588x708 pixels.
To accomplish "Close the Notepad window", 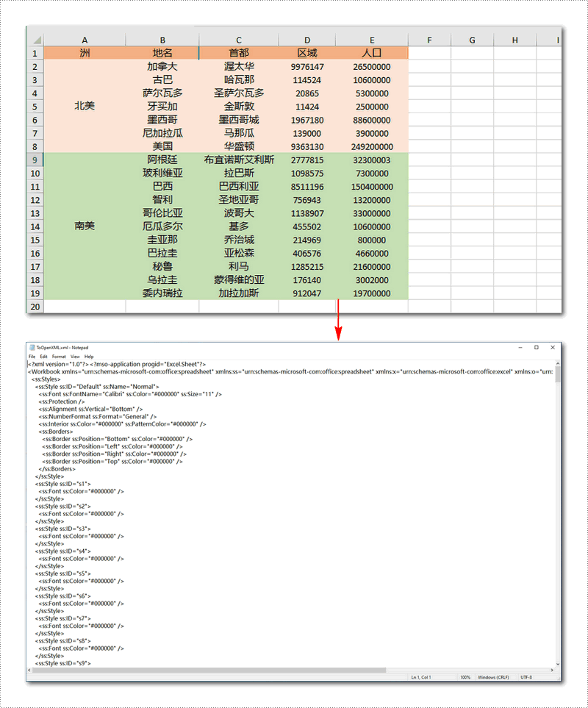I will [x=552, y=347].
